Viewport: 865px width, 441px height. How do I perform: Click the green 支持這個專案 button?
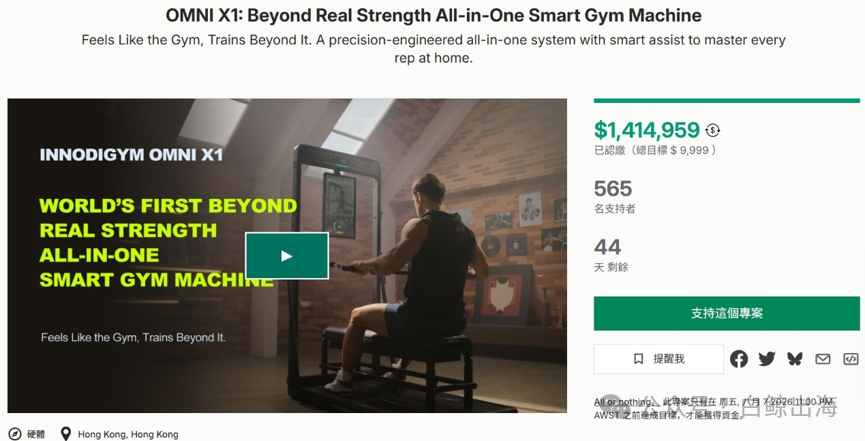[727, 313]
